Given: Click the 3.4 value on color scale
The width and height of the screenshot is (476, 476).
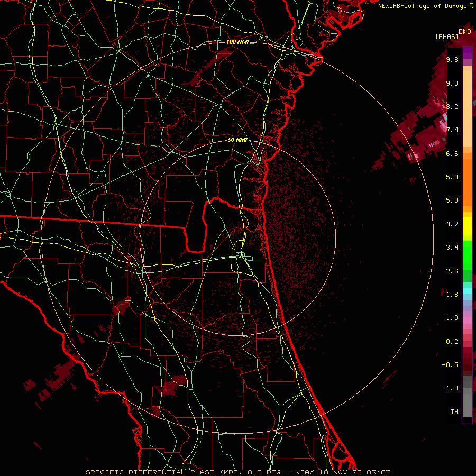Looking at the screenshot, I should (x=452, y=247).
